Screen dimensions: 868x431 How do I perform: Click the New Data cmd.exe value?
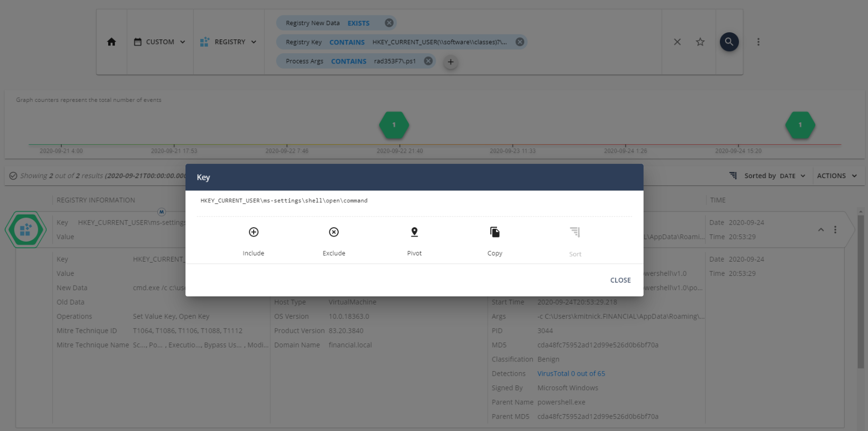click(159, 288)
